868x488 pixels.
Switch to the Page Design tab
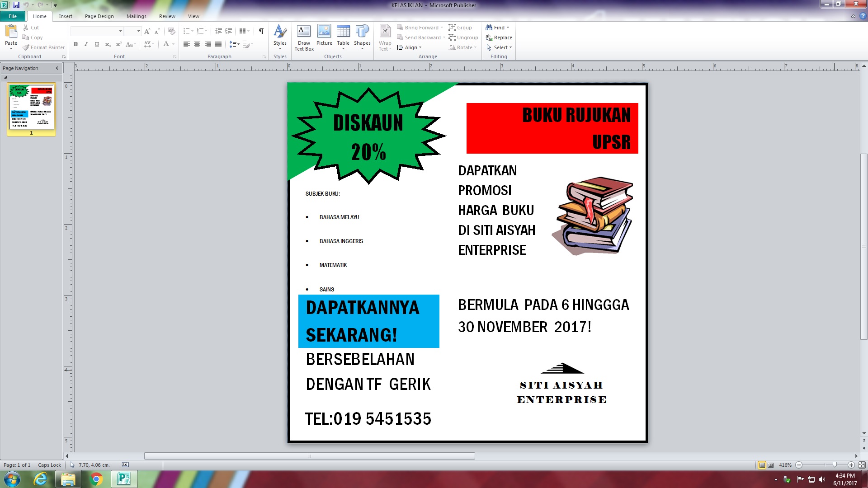pyautogui.click(x=99, y=16)
